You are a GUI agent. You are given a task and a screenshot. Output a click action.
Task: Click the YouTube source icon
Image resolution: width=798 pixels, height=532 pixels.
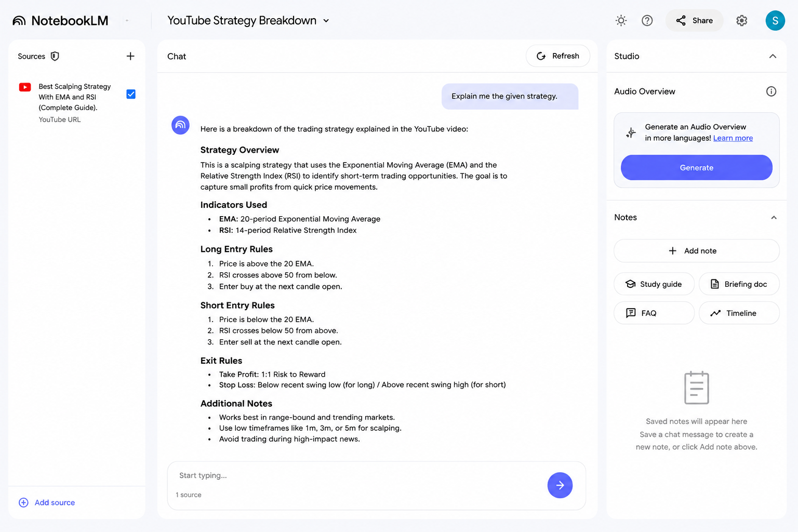point(25,87)
